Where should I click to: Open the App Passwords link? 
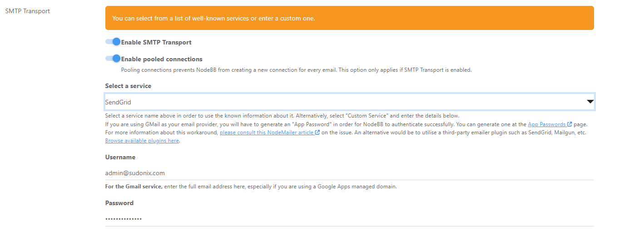click(x=546, y=124)
